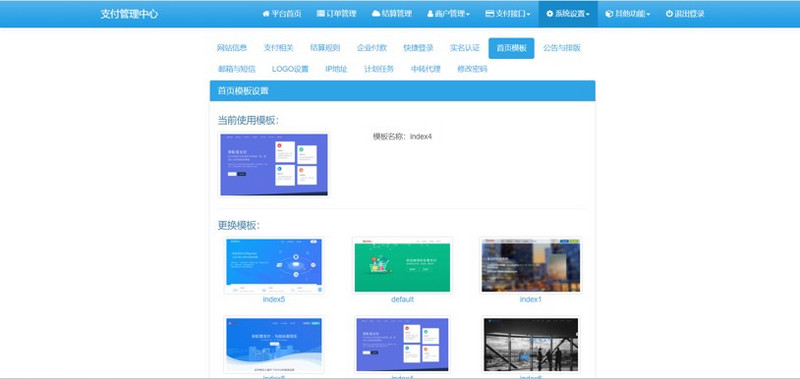Click the power icon to 退出登录

click(669, 14)
